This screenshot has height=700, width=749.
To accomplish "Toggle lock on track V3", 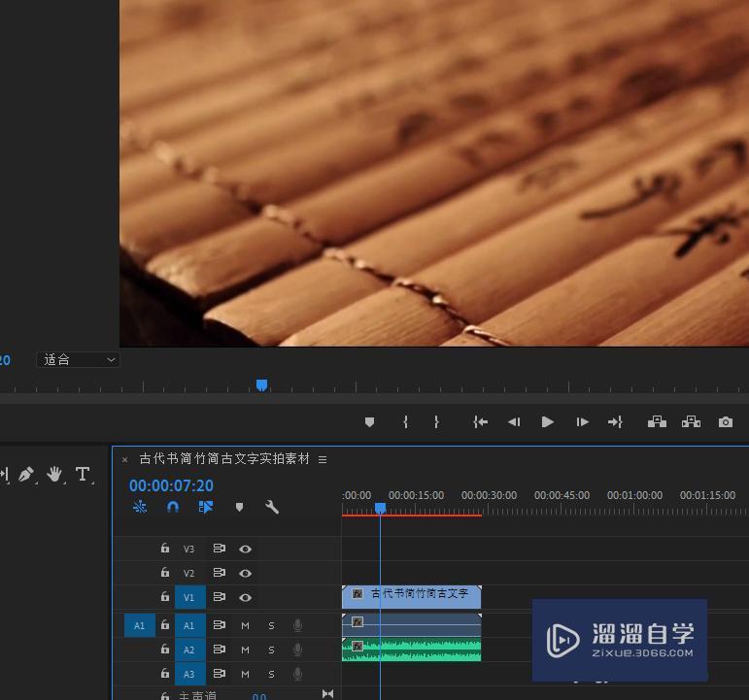I will [x=165, y=549].
